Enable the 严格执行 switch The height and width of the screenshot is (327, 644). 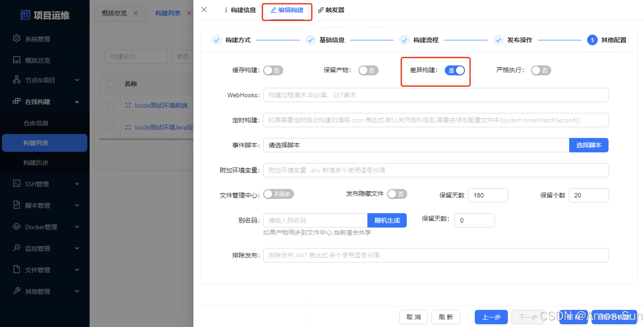(541, 70)
